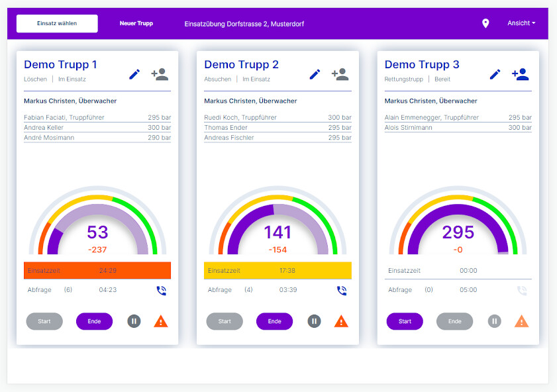Start Demo Trupp 3 mission

coord(405,322)
